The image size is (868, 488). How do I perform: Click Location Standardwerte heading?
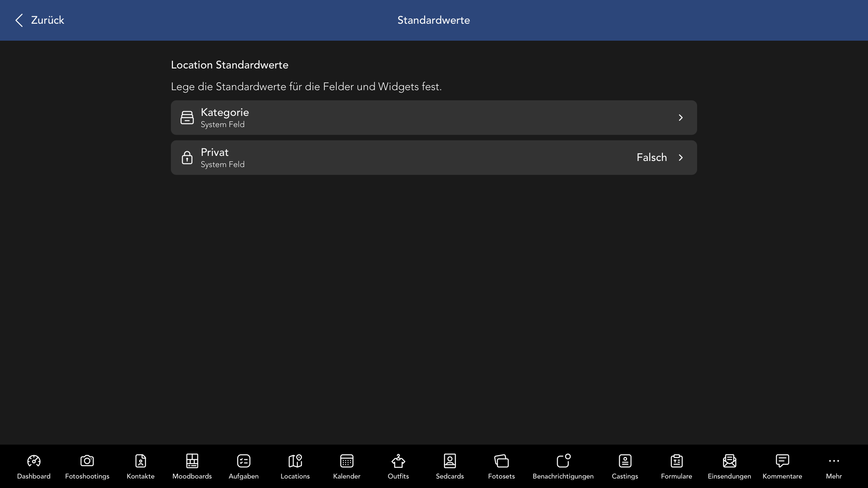coord(230,65)
